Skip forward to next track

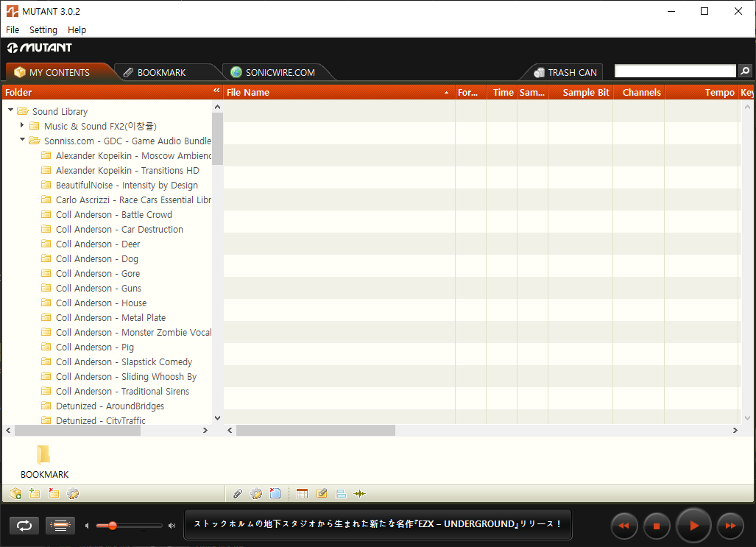tap(730, 526)
